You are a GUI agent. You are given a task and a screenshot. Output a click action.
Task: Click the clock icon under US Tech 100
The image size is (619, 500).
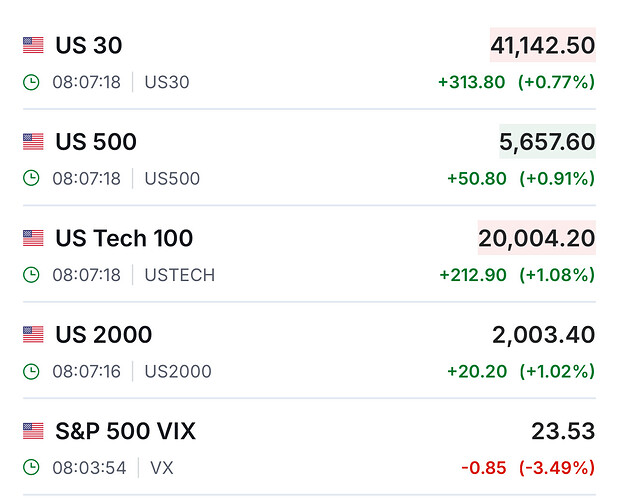(x=31, y=274)
